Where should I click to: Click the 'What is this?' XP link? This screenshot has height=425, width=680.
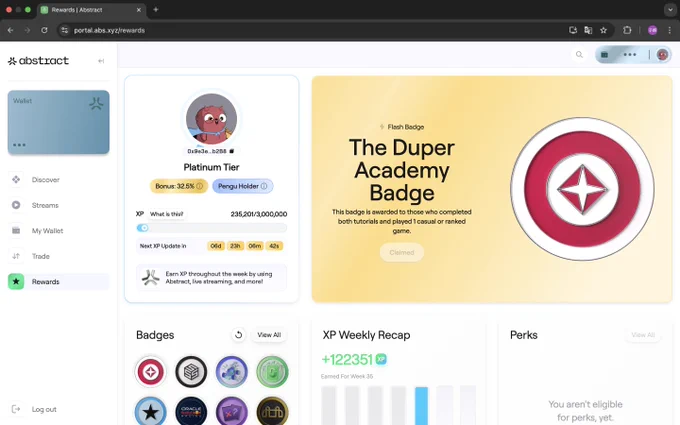(167, 214)
